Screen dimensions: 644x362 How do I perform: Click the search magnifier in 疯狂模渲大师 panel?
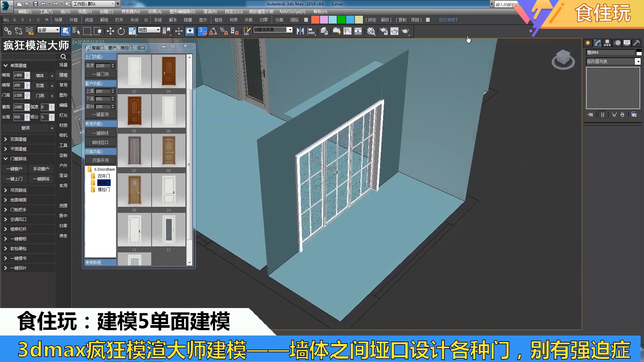[x=63, y=57]
